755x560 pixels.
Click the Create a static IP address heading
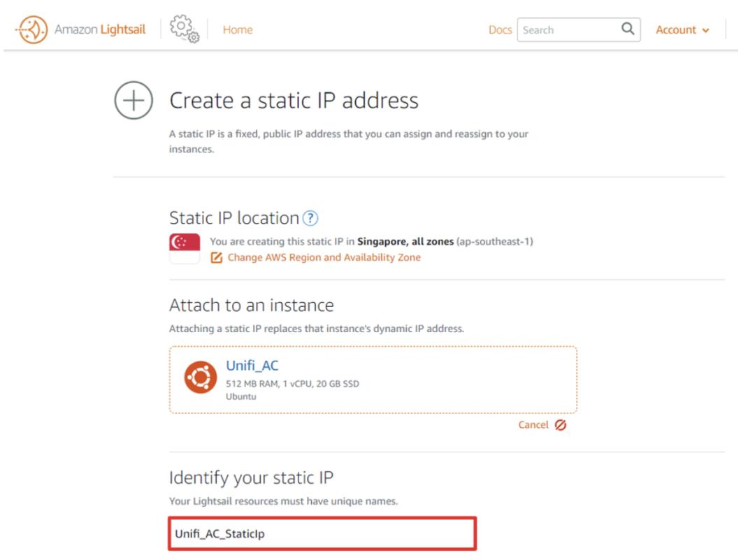(x=294, y=101)
